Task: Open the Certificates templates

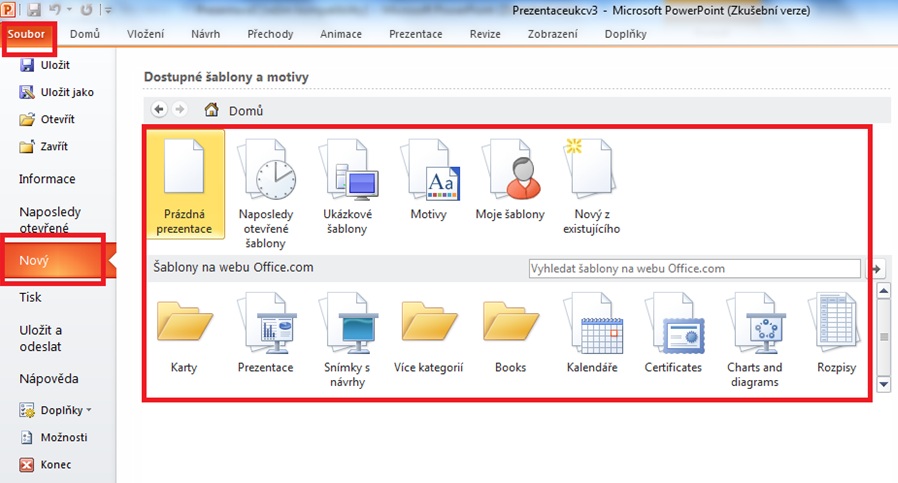Action: (674, 333)
